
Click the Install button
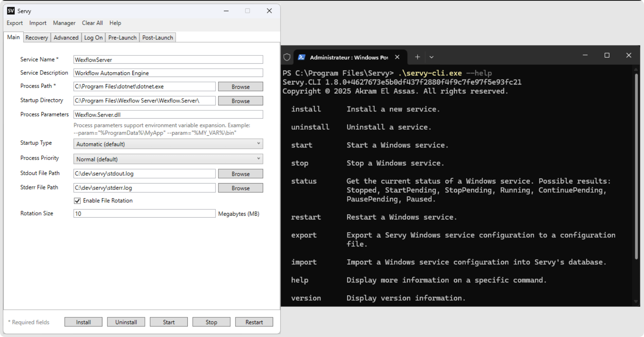[x=83, y=322]
